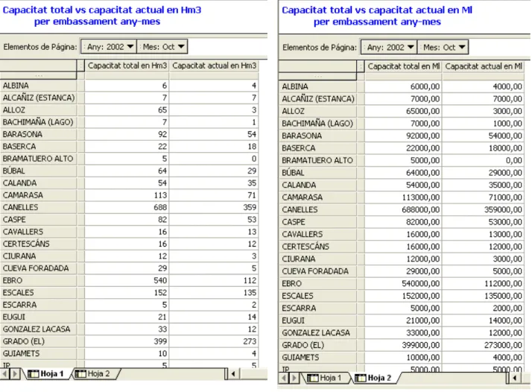Viewport: 532px width, 392px height.
Task: Click cell 359000,00 in Ml panel
Action: point(484,209)
